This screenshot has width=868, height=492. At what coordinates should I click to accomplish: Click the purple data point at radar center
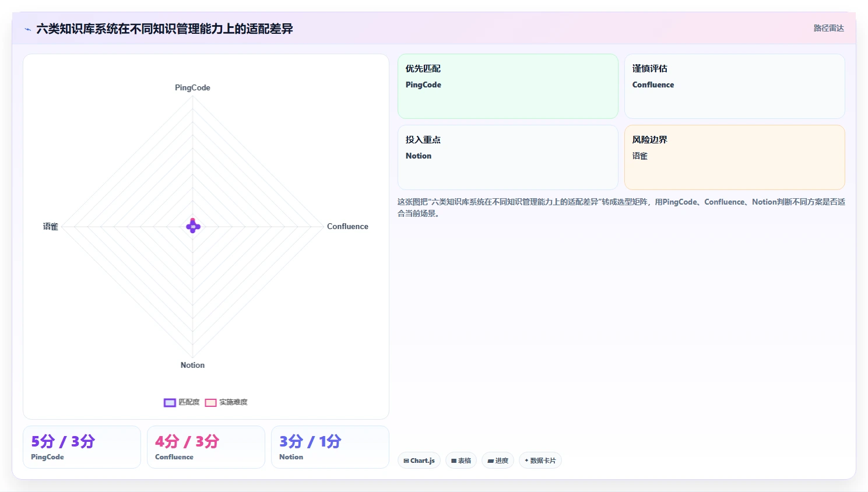[x=193, y=226]
